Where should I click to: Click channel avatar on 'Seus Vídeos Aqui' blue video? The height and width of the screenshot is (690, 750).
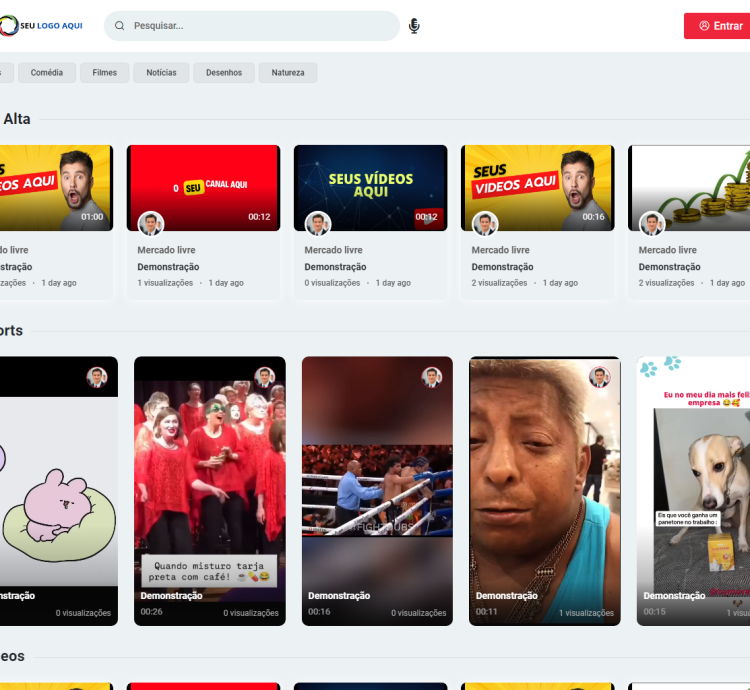click(x=318, y=223)
